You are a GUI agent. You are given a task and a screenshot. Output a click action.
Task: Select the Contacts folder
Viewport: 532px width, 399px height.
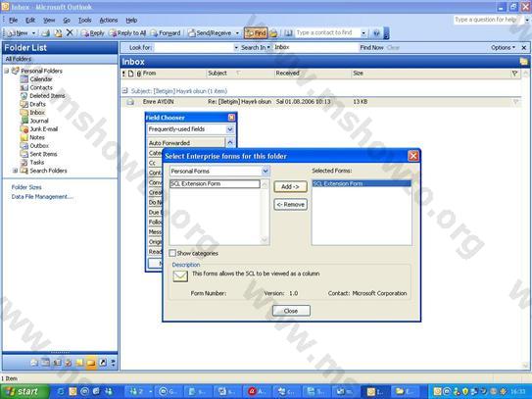(x=41, y=87)
